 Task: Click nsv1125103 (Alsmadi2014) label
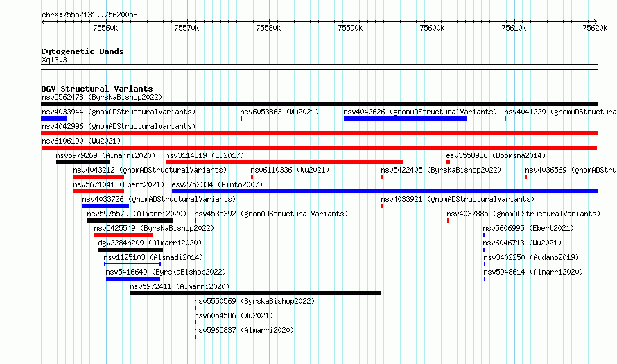click(x=153, y=257)
